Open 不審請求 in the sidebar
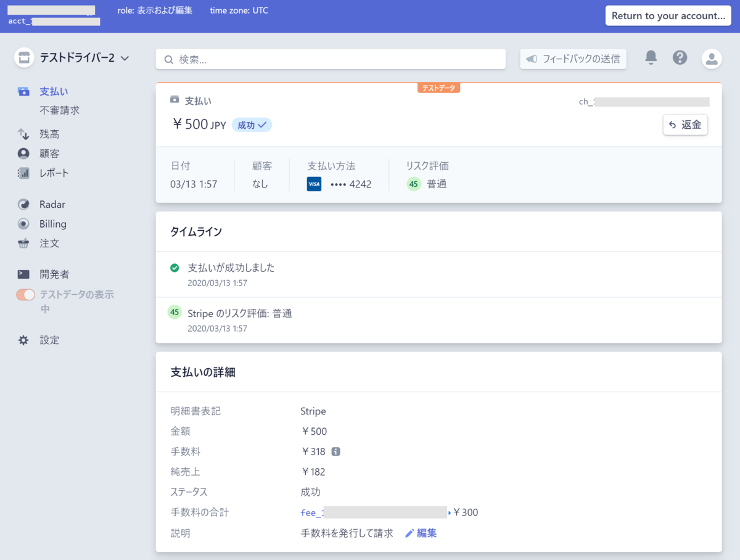740x560 pixels. (x=59, y=110)
